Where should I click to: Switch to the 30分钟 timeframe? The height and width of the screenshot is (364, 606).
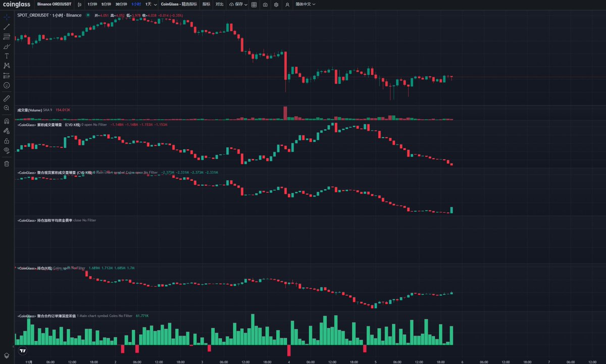click(121, 4)
